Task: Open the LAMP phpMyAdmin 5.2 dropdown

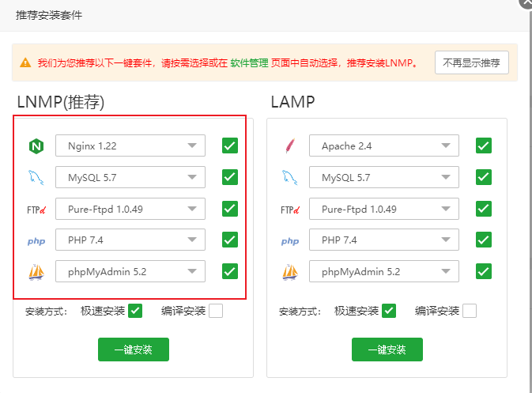Action: coord(384,271)
